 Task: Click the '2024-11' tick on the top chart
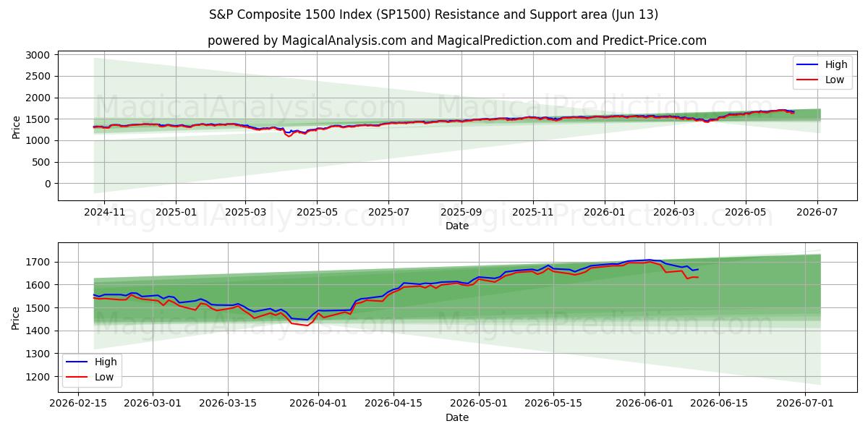104,212
